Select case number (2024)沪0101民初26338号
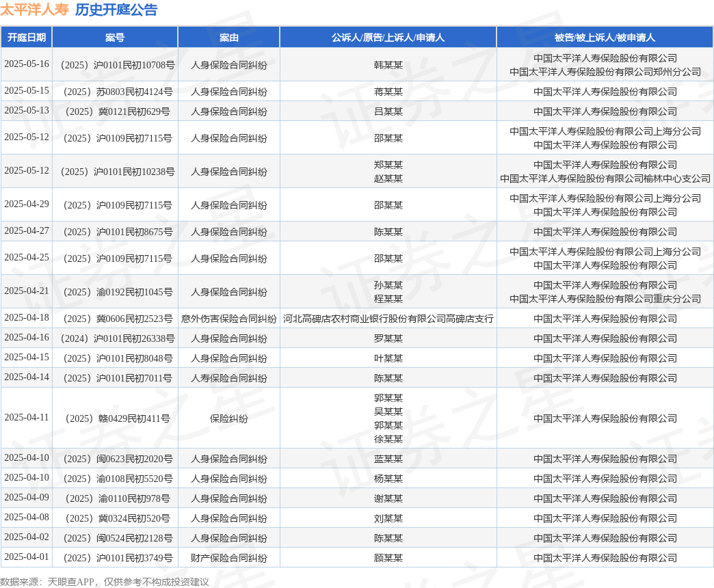Viewport: 714px width, 588px height. tap(118, 338)
